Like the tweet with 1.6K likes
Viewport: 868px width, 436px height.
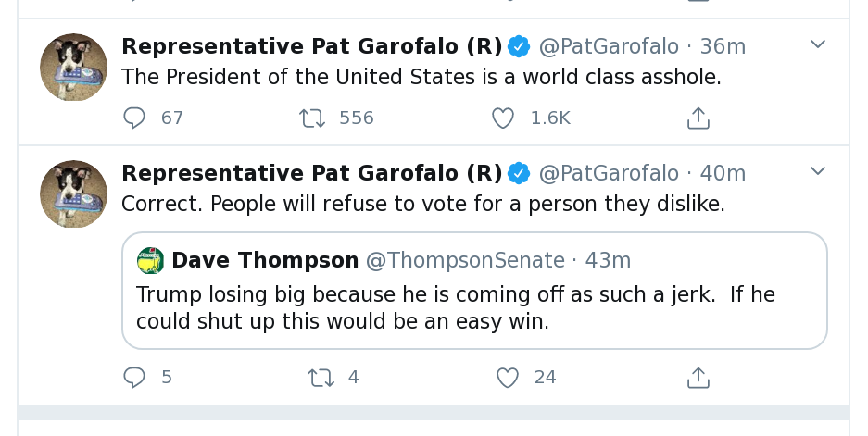[503, 118]
